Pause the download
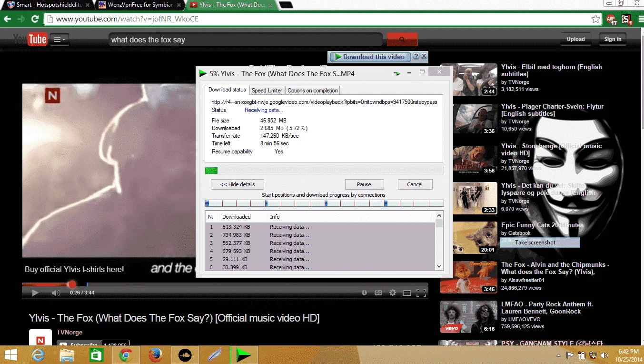Image resolution: width=644 pixels, height=364 pixels. point(364,184)
